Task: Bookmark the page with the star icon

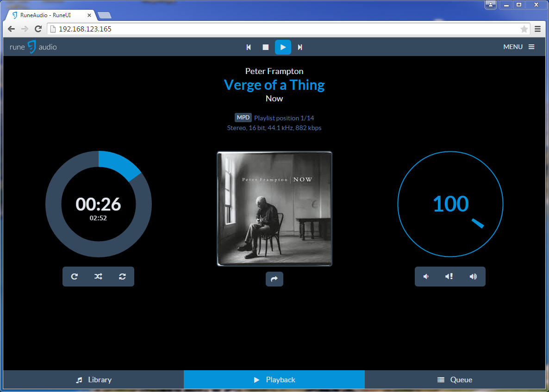Action: click(x=524, y=29)
